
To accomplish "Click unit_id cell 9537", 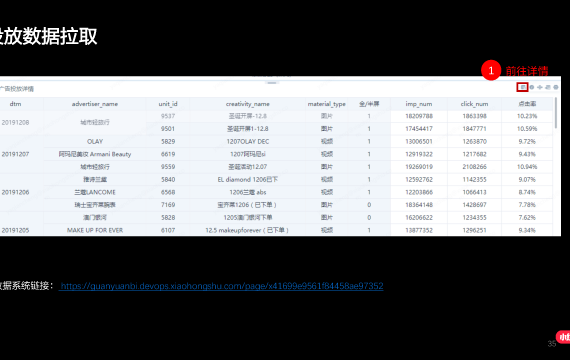I will tap(168, 116).
